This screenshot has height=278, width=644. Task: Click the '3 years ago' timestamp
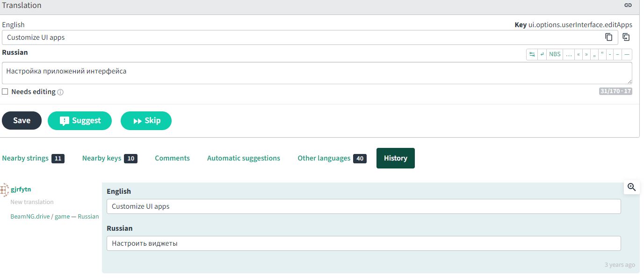[620, 265]
